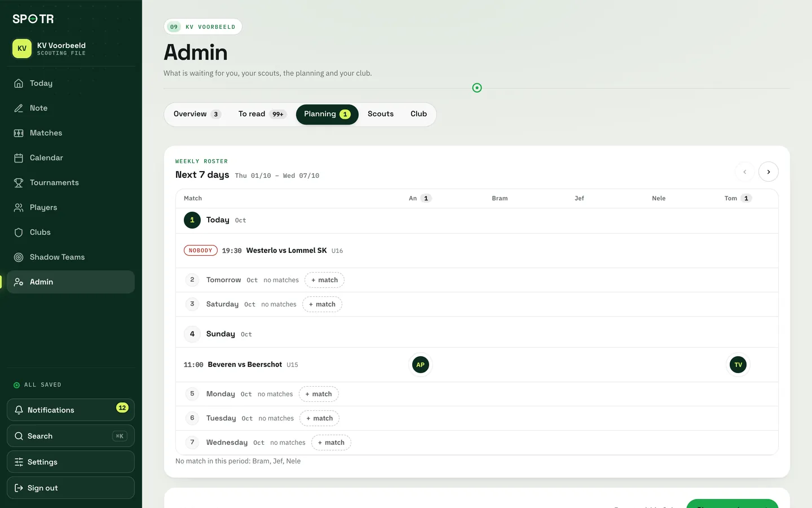Open the Beveren vs Beerschot match

[245, 365]
